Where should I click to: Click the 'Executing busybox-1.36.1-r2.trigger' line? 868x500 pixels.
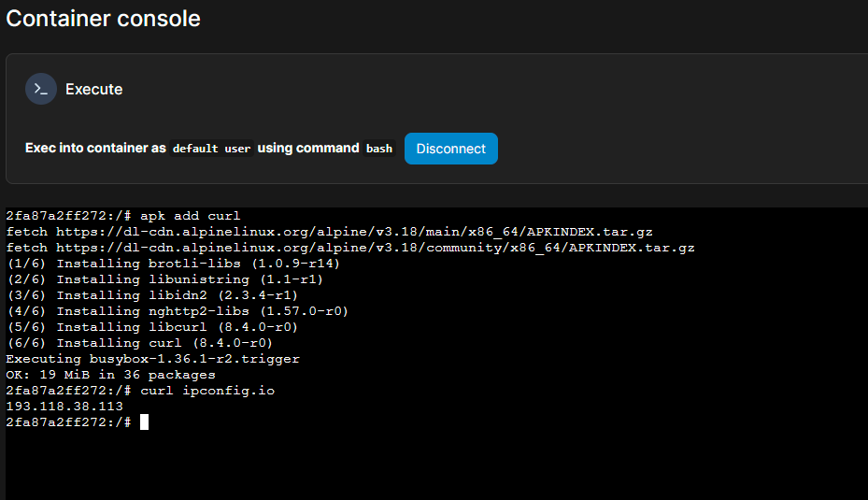click(x=153, y=359)
